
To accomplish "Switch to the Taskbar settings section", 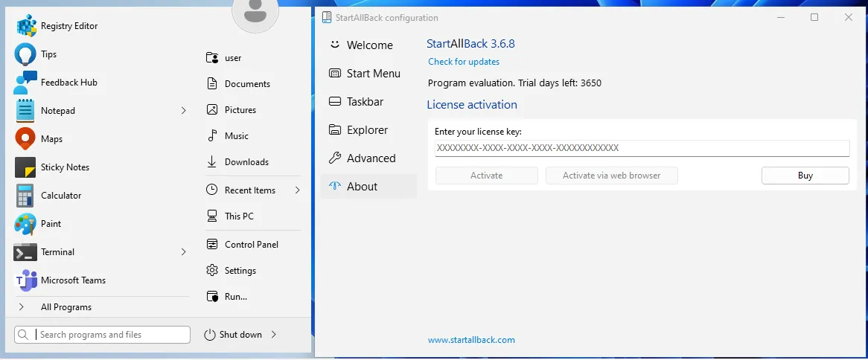I will (x=365, y=102).
